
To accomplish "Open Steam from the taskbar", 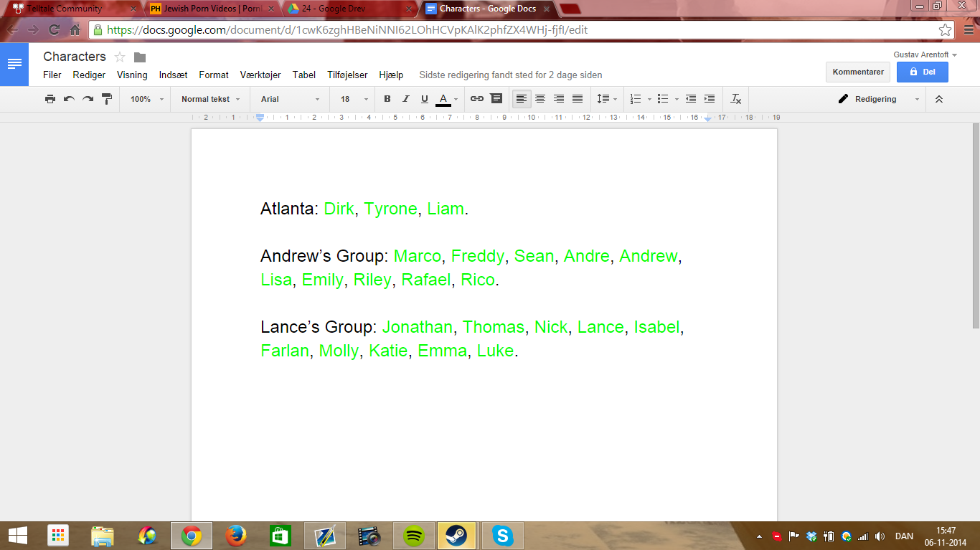I will 456,536.
